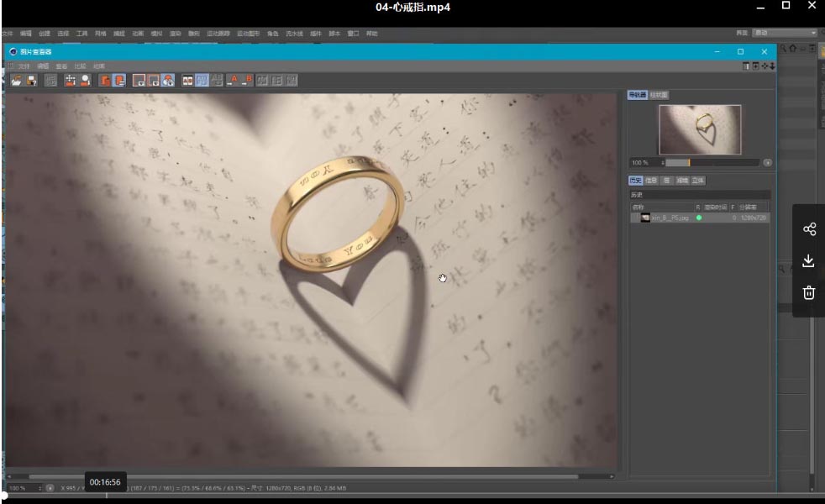This screenshot has height=504, width=825.
Task: Click the red Set B icon
Action: pos(247,81)
